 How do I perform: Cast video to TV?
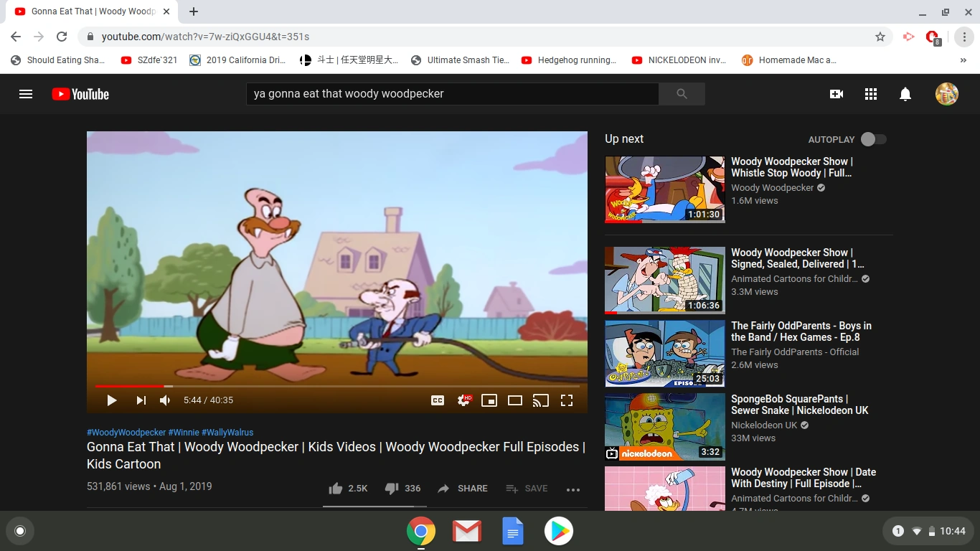coord(541,400)
